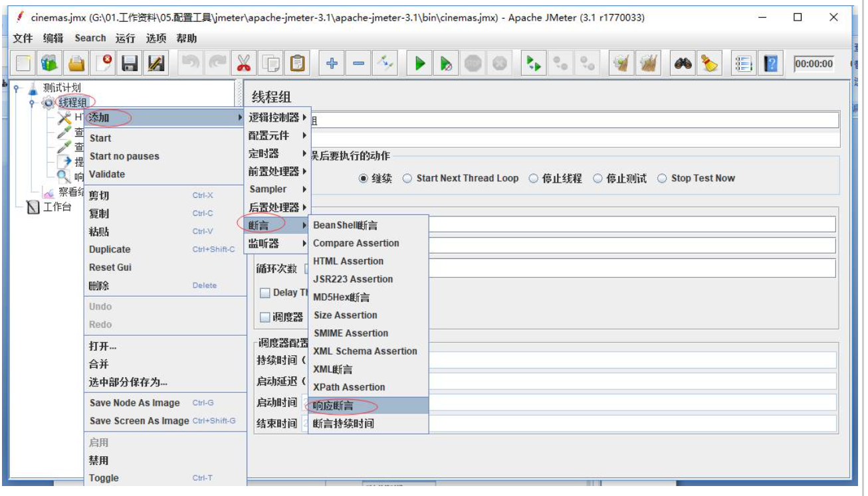The height and width of the screenshot is (496, 868).
Task: Choose Size Assertion from the submenu
Action: coord(368,315)
